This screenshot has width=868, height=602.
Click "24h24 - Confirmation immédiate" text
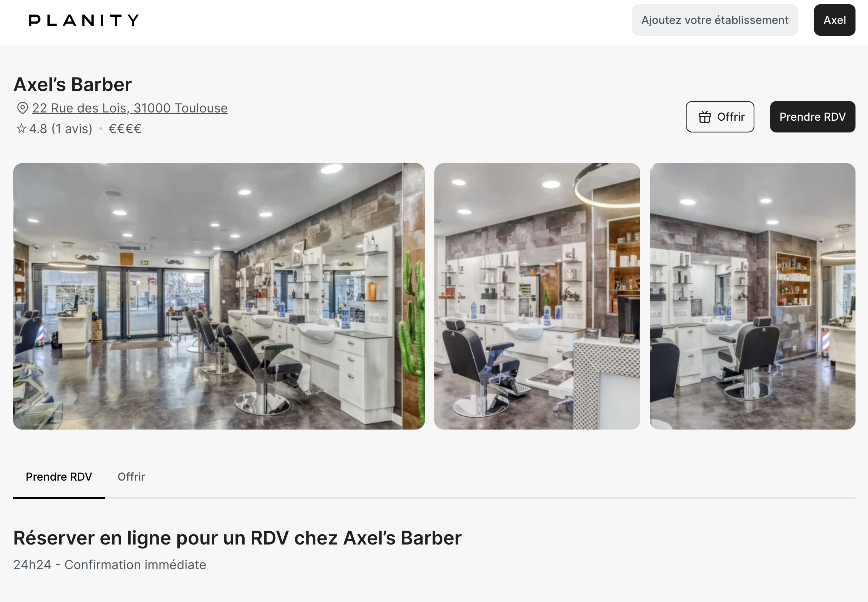110,565
